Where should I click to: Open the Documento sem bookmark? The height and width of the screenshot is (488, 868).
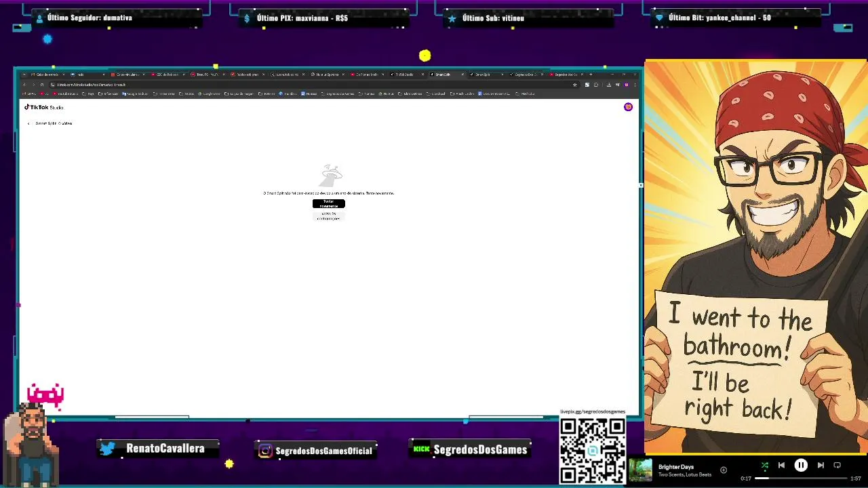(494, 94)
